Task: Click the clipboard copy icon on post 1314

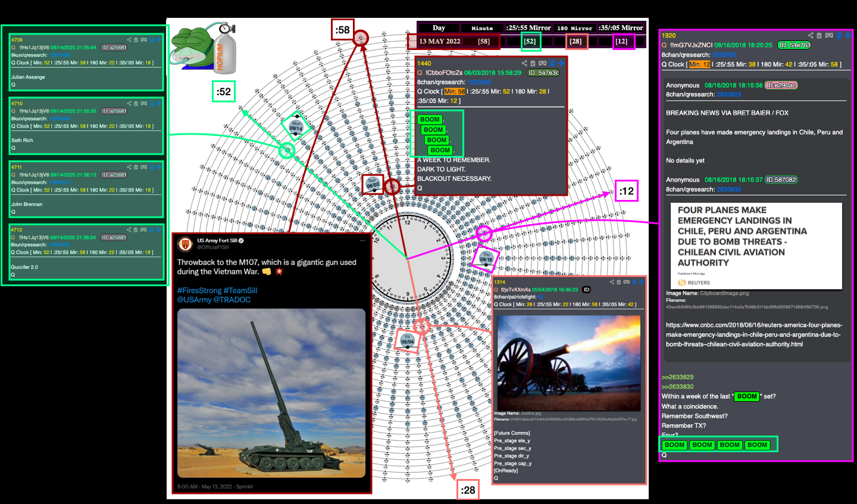Action: (x=619, y=282)
